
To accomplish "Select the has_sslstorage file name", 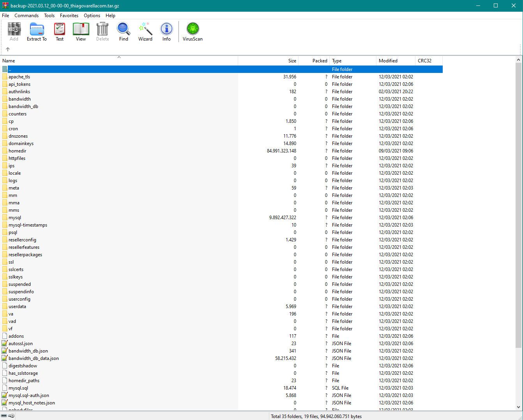I will pos(23,373).
